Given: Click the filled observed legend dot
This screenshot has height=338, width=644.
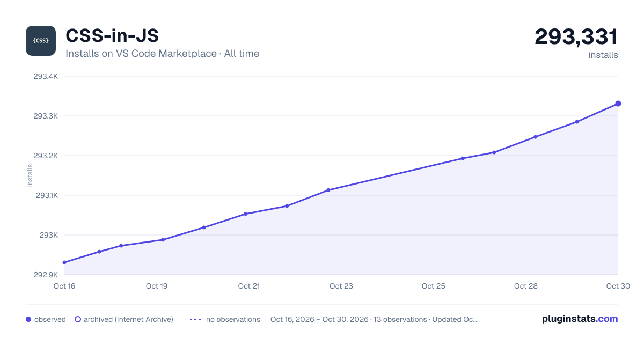Looking at the screenshot, I should pyautogui.click(x=28, y=319).
